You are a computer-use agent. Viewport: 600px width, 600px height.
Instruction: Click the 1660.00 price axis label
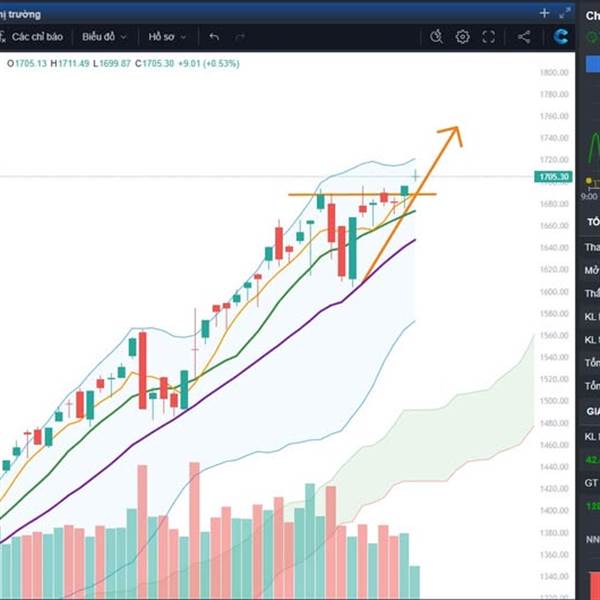point(554,225)
